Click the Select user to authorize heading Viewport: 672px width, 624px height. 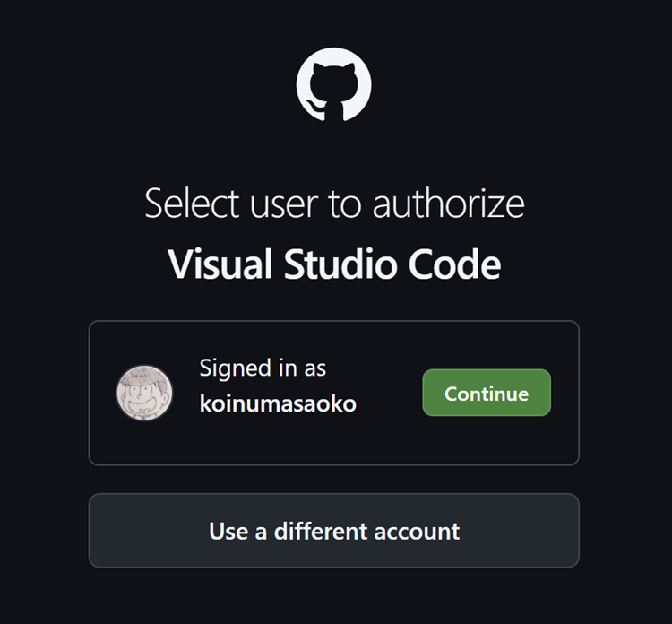(334, 204)
